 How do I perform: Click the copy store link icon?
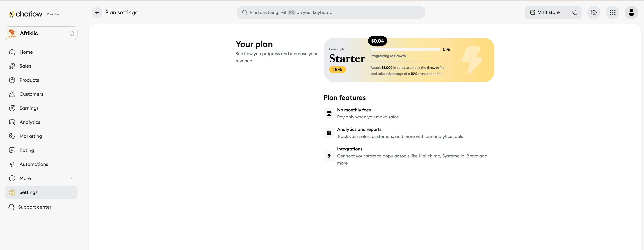(575, 12)
